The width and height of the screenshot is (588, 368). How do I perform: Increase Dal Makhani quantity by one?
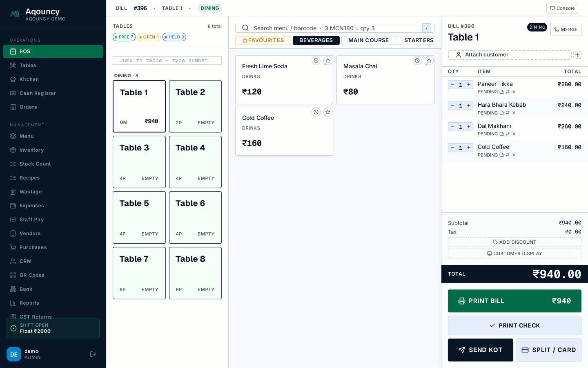pos(469,127)
